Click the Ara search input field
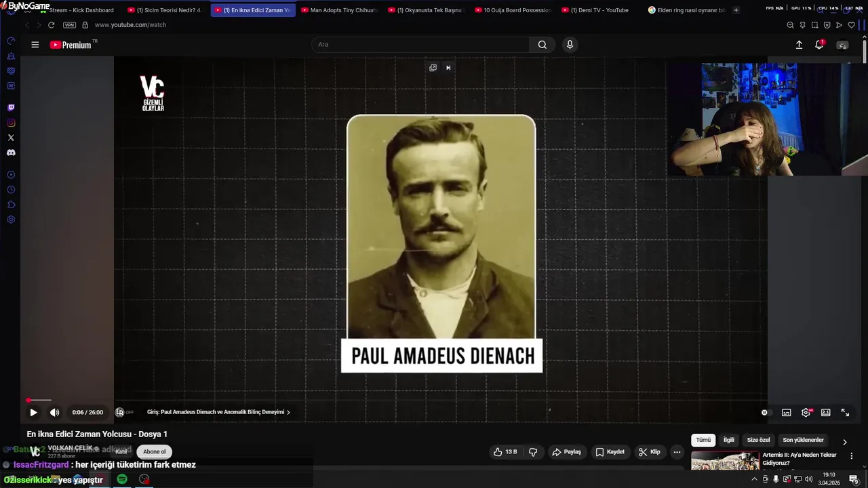This screenshot has width=868, height=488. click(420, 45)
